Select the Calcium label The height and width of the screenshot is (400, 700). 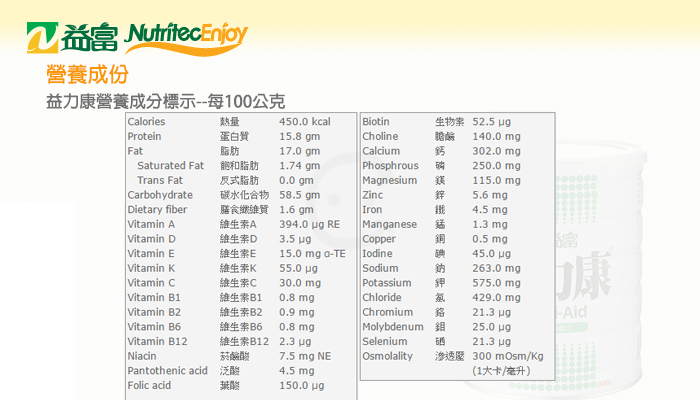click(381, 151)
